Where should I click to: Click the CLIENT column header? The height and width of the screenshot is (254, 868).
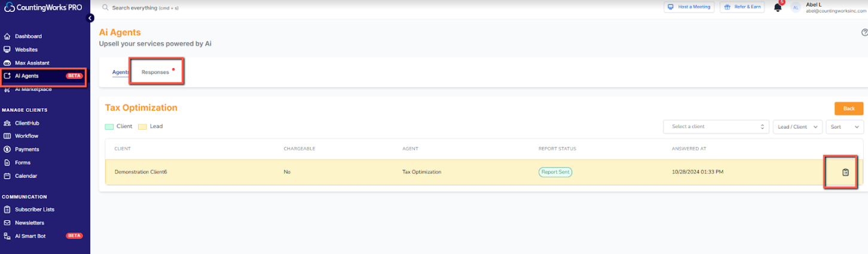pyautogui.click(x=123, y=149)
